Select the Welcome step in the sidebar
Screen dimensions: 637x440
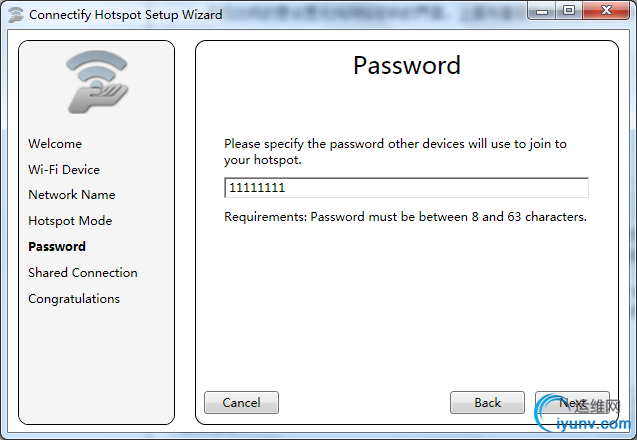pyautogui.click(x=55, y=143)
